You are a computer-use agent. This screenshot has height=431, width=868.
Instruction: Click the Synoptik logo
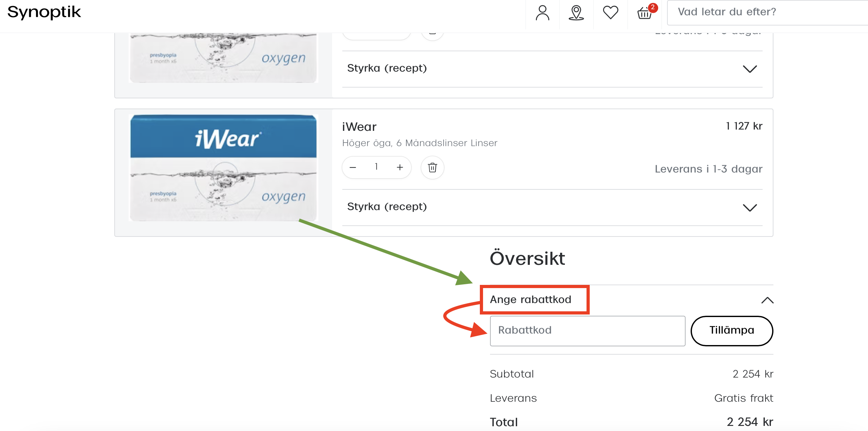pyautogui.click(x=44, y=12)
